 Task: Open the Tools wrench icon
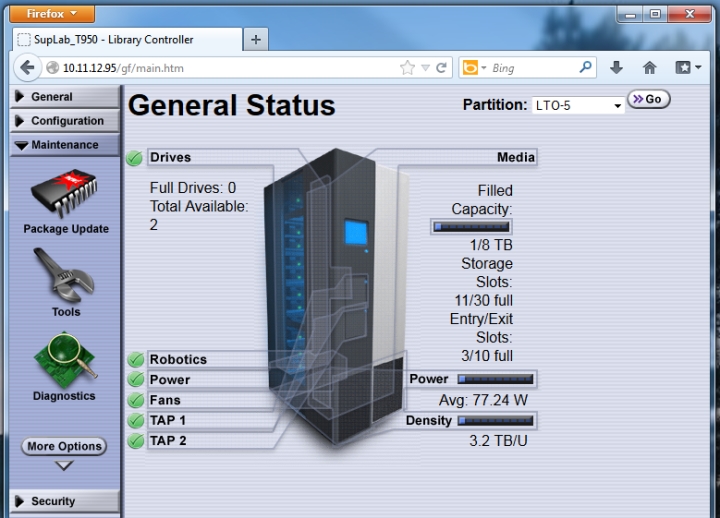pyautogui.click(x=64, y=275)
